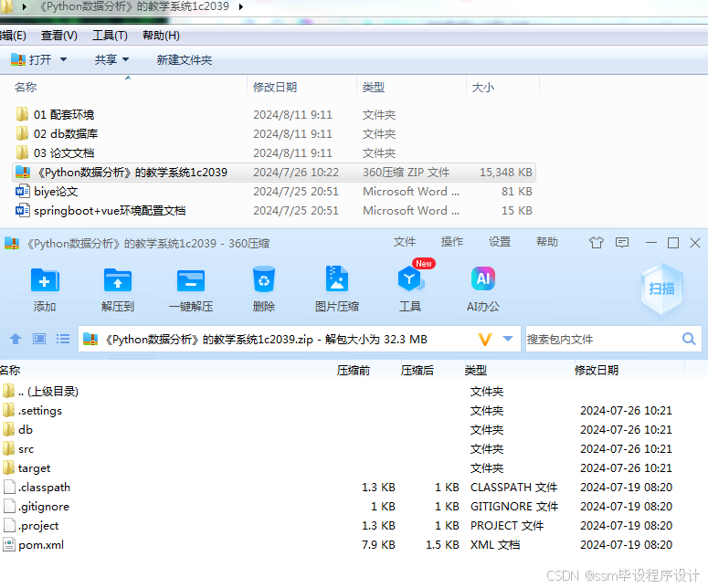This screenshot has height=588, width=708.
Task: Select the 03 论文文档 folder
Action: pos(55,153)
